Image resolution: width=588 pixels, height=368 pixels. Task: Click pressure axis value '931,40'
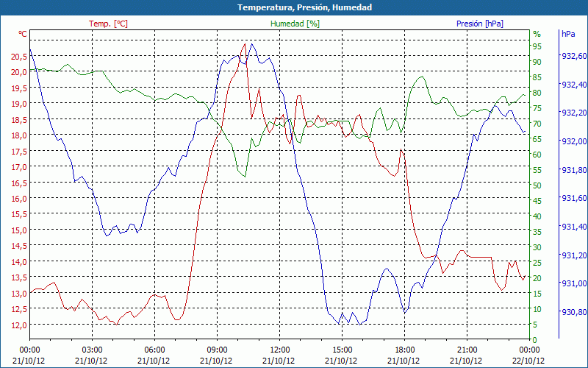[x=573, y=227]
